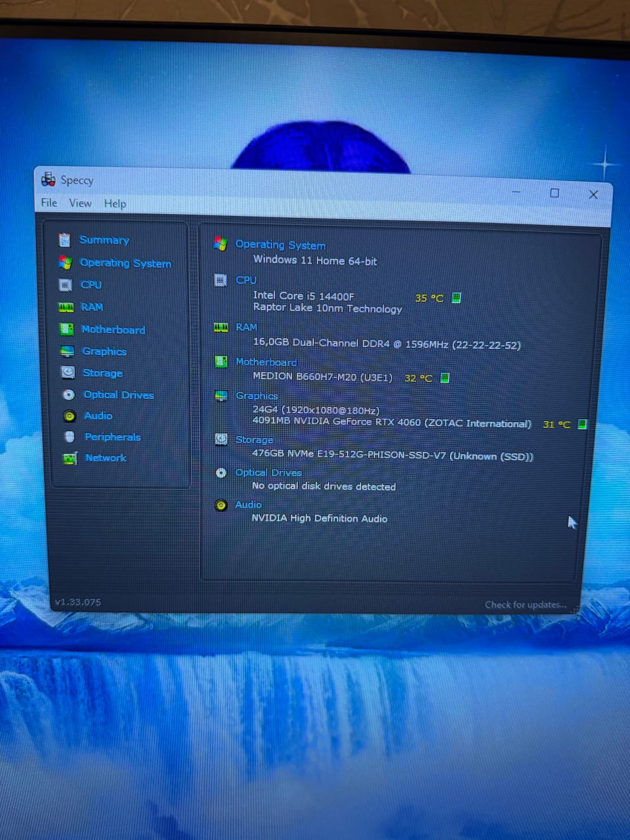Open the CPU heading link in summary
Viewport: 630px width, 840px height.
246,280
